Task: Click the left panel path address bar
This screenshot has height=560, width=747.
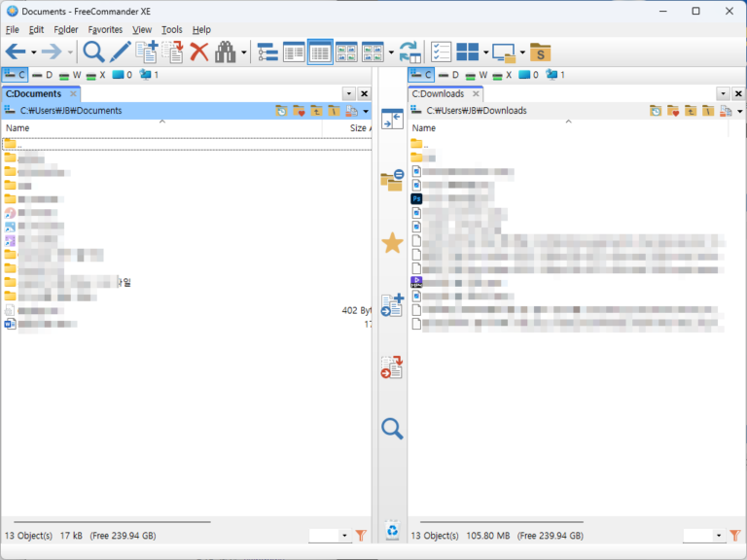Action: click(x=136, y=111)
